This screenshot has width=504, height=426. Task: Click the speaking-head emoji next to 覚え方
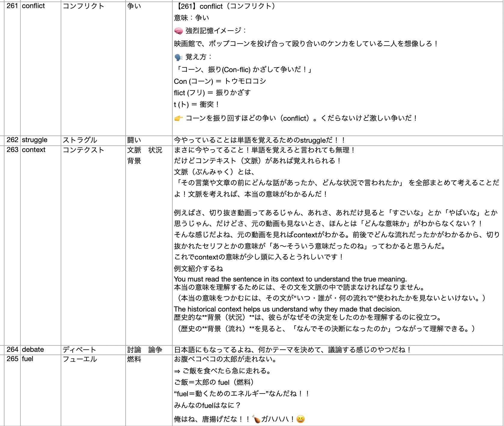pyautogui.click(x=178, y=58)
